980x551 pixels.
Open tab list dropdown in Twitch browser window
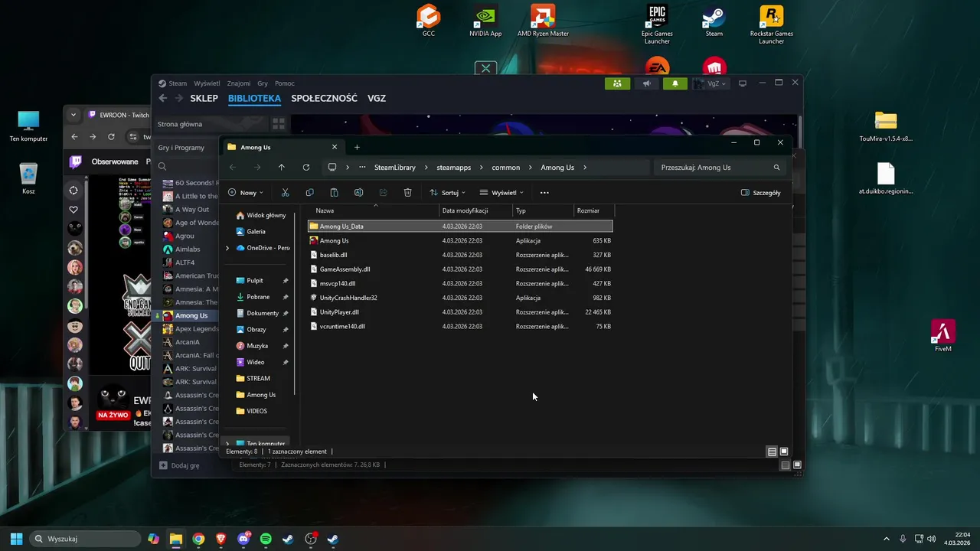[x=73, y=115]
